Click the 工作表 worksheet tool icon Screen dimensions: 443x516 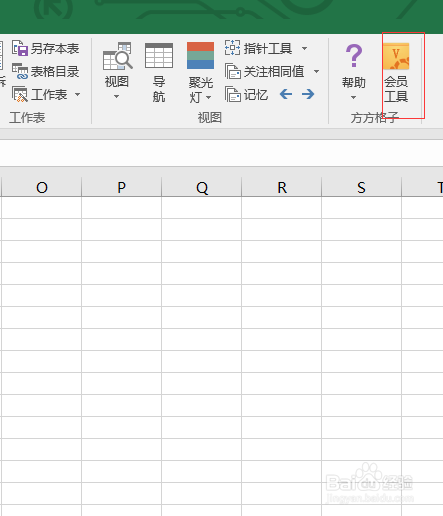click(x=20, y=94)
